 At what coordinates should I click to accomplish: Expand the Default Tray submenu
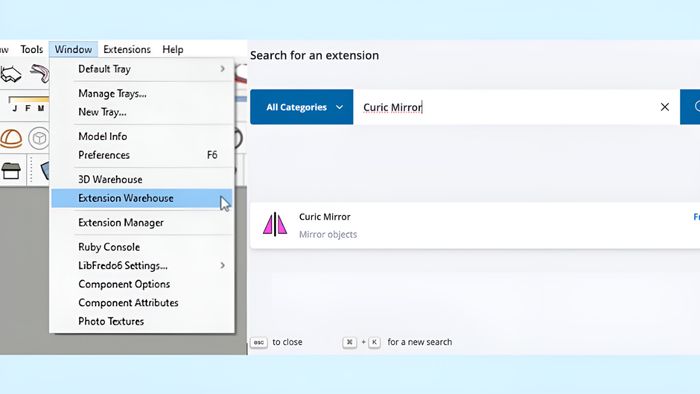(142, 69)
